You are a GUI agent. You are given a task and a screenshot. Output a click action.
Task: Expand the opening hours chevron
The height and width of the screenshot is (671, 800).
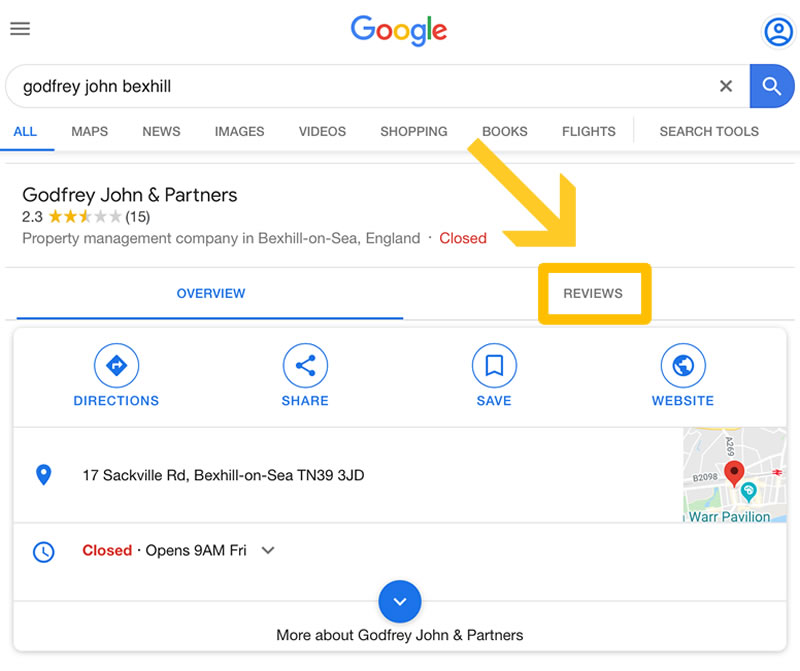(x=268, y=550)
